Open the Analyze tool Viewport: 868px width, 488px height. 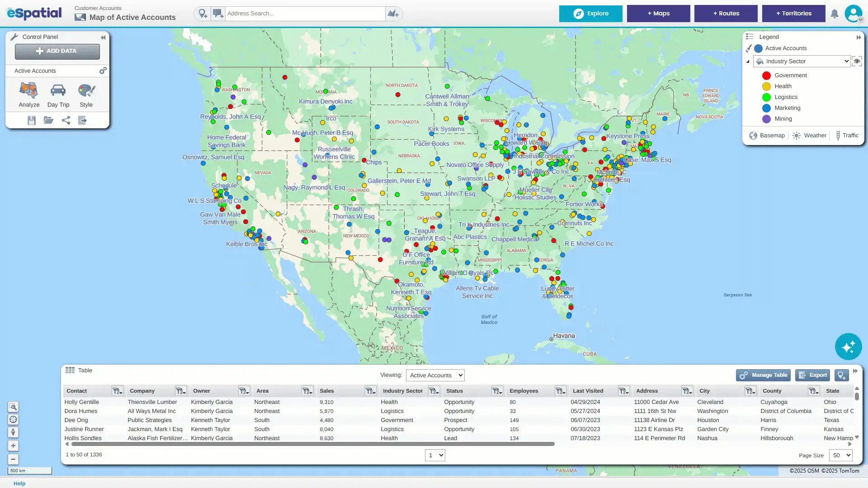[x=29, y=95]
